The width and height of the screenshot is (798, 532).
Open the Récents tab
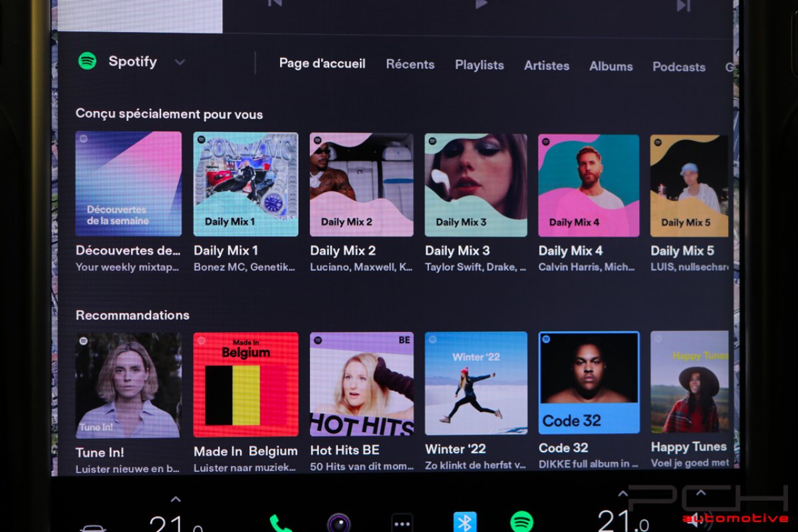(x=410, y=65)
